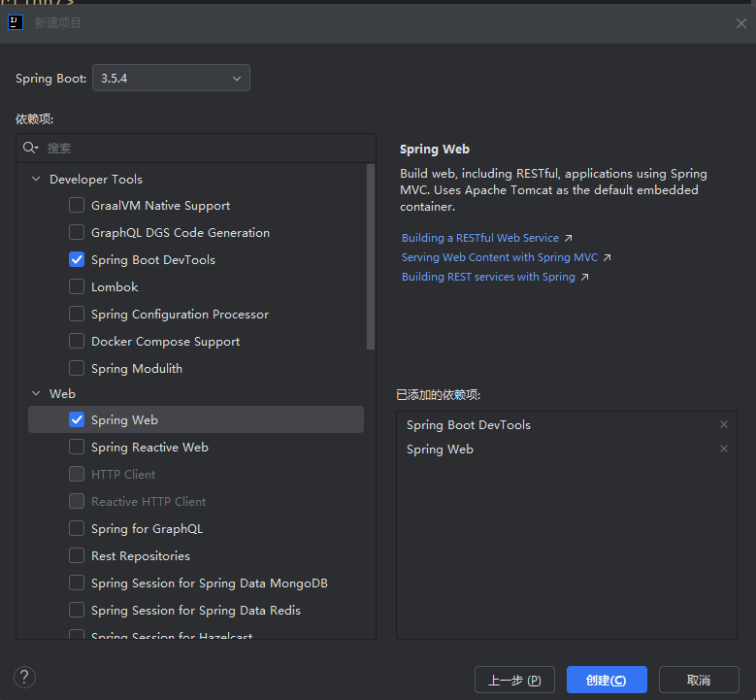Image resolution: width=756 pixels, height=700 pixels.
Task: Uncheck the Spring Web checkbox
Action: coord(77,419)
